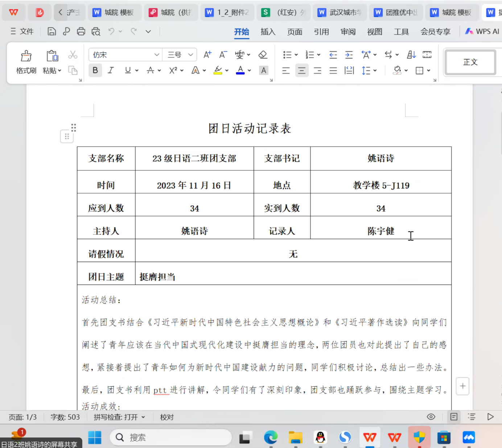The image size is (502, 448).
Task: Open the Tencent QQ penguin taskbar icon
Action: pos(320,437)
